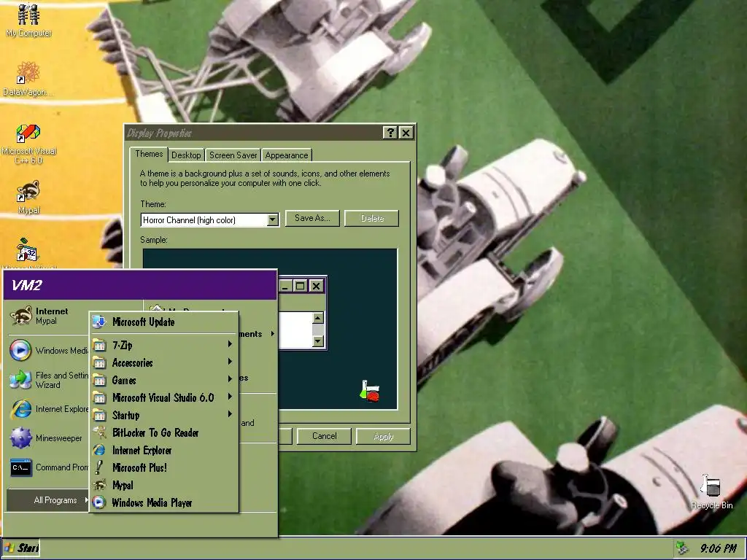Screen dimensions: 747x560
Task: Click the Cancel button in Display Properties
Action: tap(324, 436)
